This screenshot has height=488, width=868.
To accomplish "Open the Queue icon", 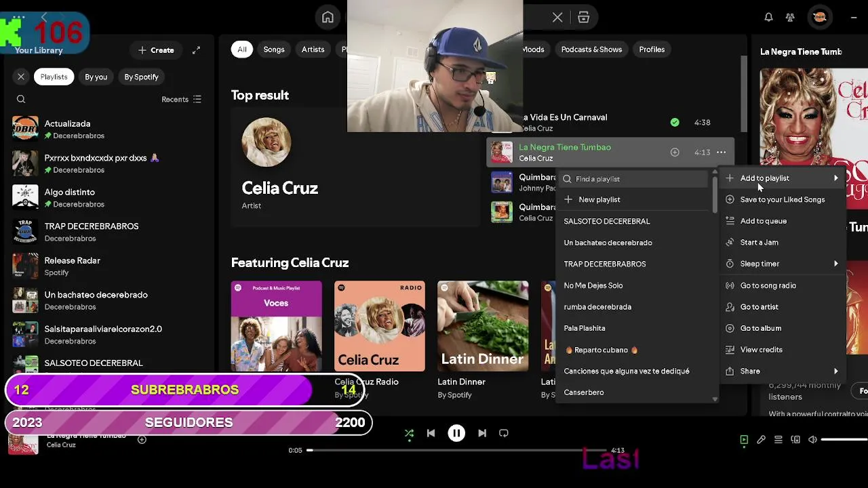I will point(778,440).
